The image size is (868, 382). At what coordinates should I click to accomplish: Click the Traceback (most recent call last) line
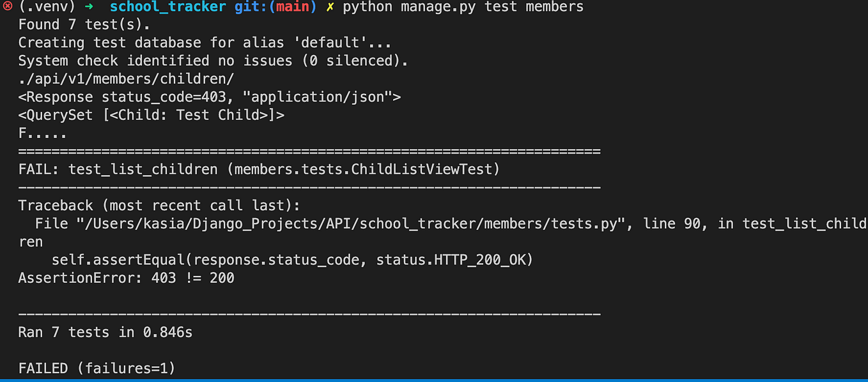click(x=159, y=206)
